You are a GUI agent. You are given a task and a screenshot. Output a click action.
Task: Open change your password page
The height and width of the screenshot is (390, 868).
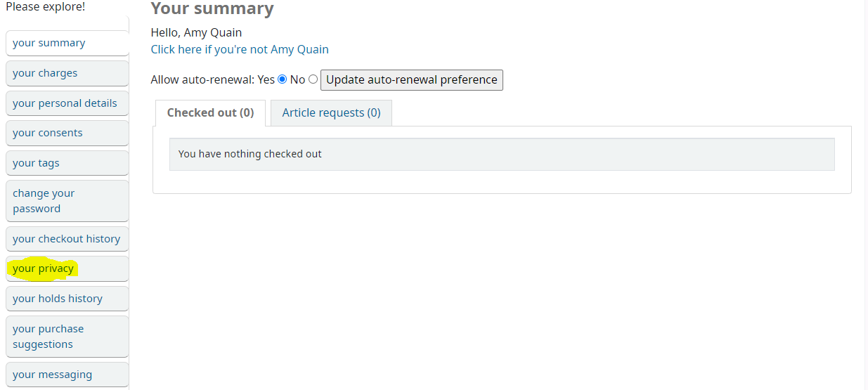pyautogui.click(x=67, y=201)
